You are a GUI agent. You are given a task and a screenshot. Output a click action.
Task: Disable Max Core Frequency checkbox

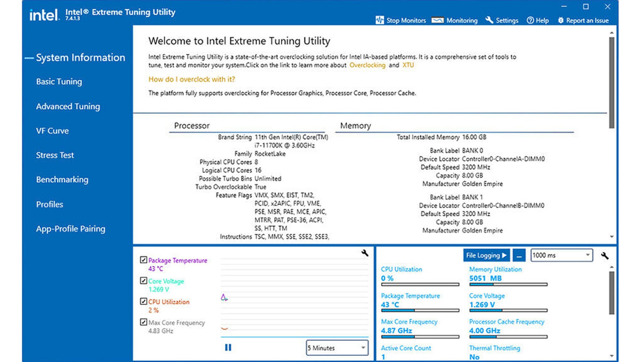143,322
